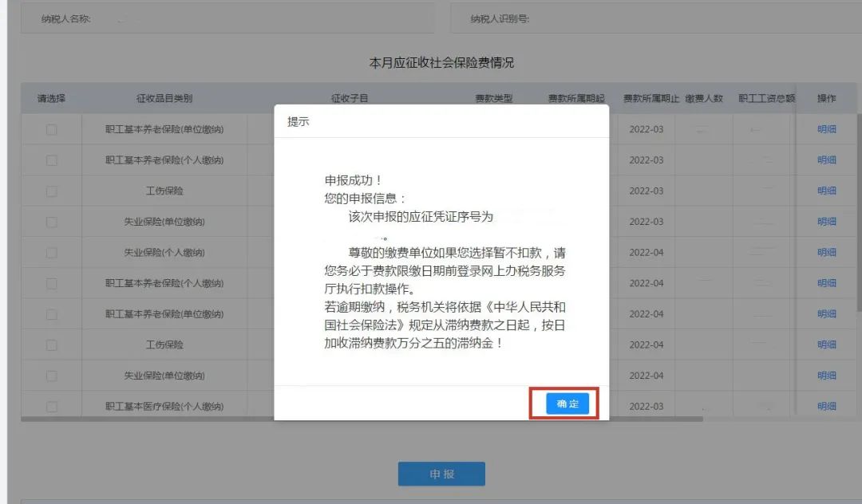The width and height of the screenshot is (862, 504).
Task: Click the 申报 submit button
Action: click(441, 474)
